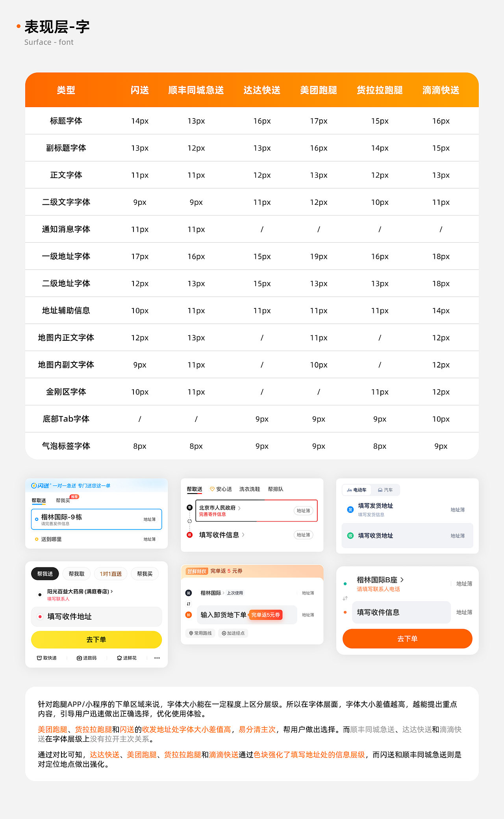Viewport: 504px width, 819px height.
Task: Click the orange 卸 unloading icon
Action: [189, 615]
